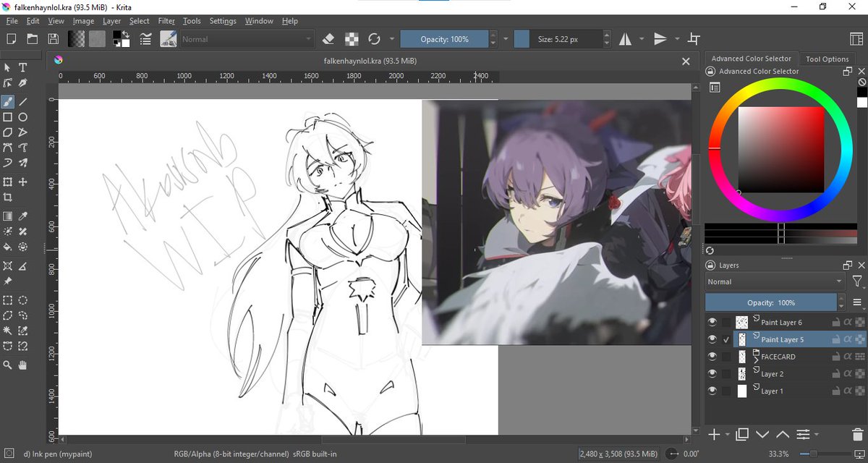Open the layer filter funnel menu
This screenshot has width=868, height=463.
point(856,281)
